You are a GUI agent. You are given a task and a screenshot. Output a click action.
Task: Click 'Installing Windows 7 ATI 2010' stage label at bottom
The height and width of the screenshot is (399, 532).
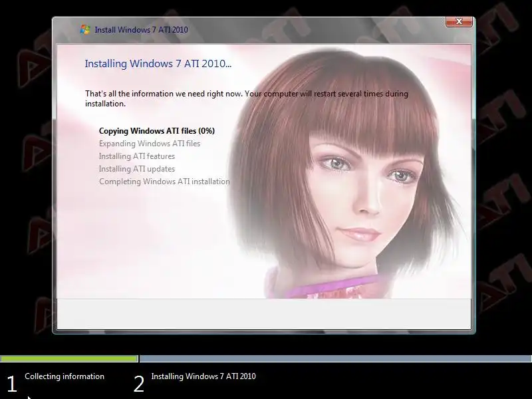tap(203, 376)
